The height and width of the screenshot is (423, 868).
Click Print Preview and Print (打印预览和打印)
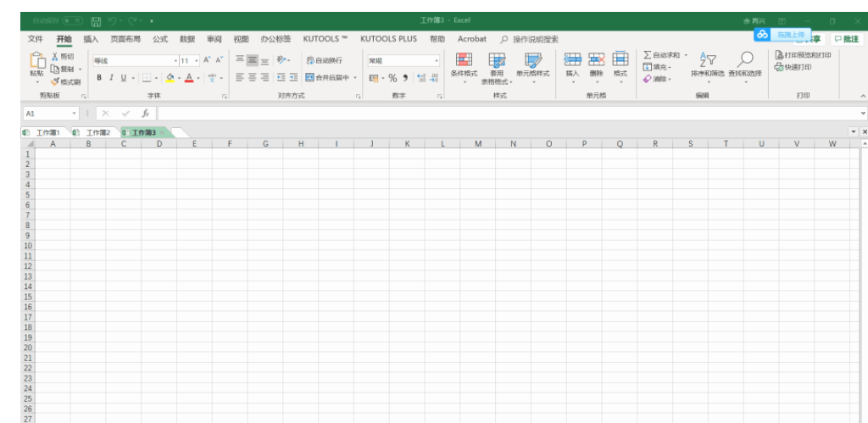pos(803,55)
